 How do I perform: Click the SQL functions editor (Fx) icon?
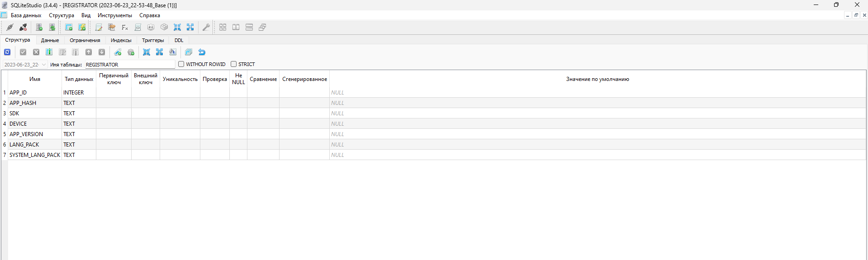(125, 28)
